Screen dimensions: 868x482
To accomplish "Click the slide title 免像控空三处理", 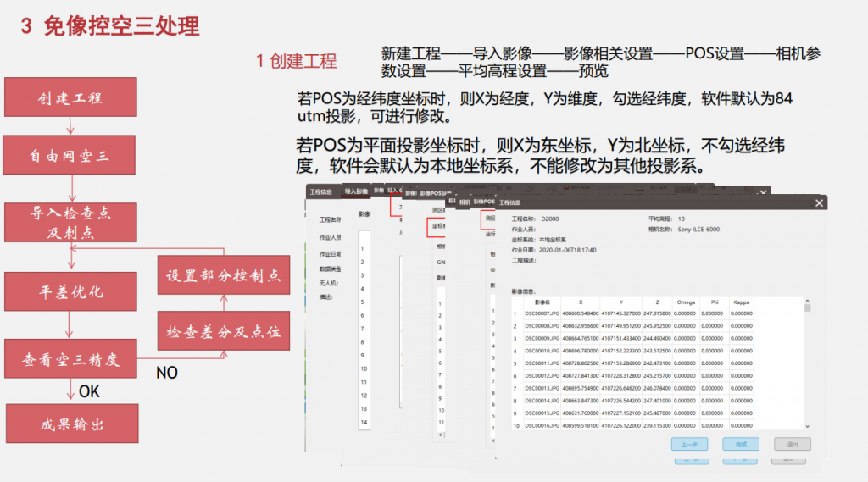I will (121, 25).
